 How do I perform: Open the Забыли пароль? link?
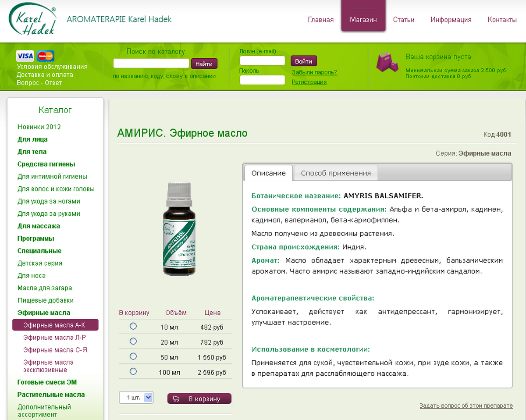[315, 72]
